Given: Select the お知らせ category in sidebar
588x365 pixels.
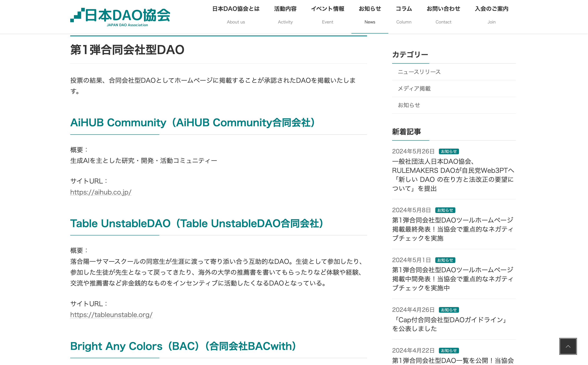Looking at the screenshot, I should 454,105.
